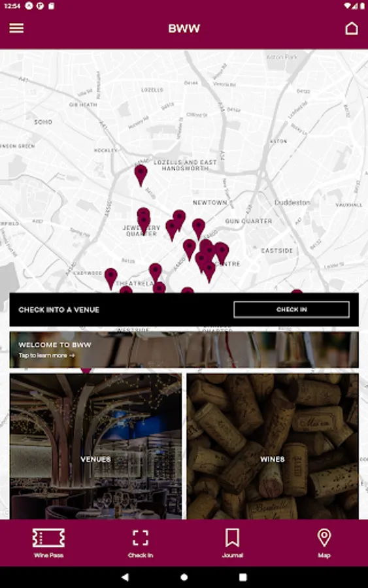Open the VENUES tile
Screen dimensions: 368x588
pos(95,446)
